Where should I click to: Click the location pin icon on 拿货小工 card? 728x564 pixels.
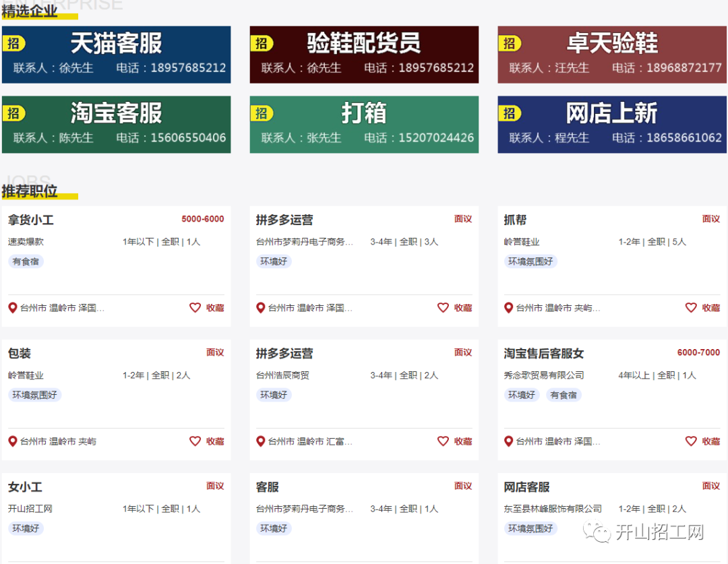(x=12, y=308)
